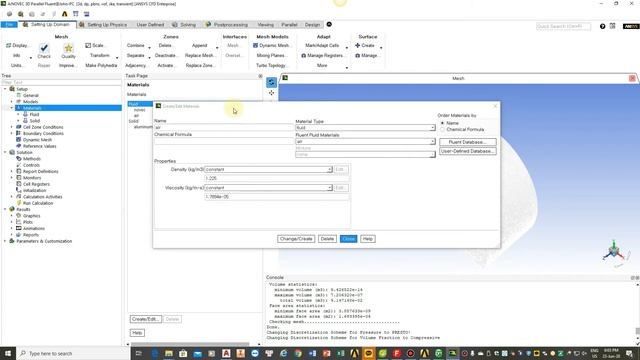Viewport: 640px width, 360px height.
Task: Open File Explorer from taskbar
Action: [169, 353]
